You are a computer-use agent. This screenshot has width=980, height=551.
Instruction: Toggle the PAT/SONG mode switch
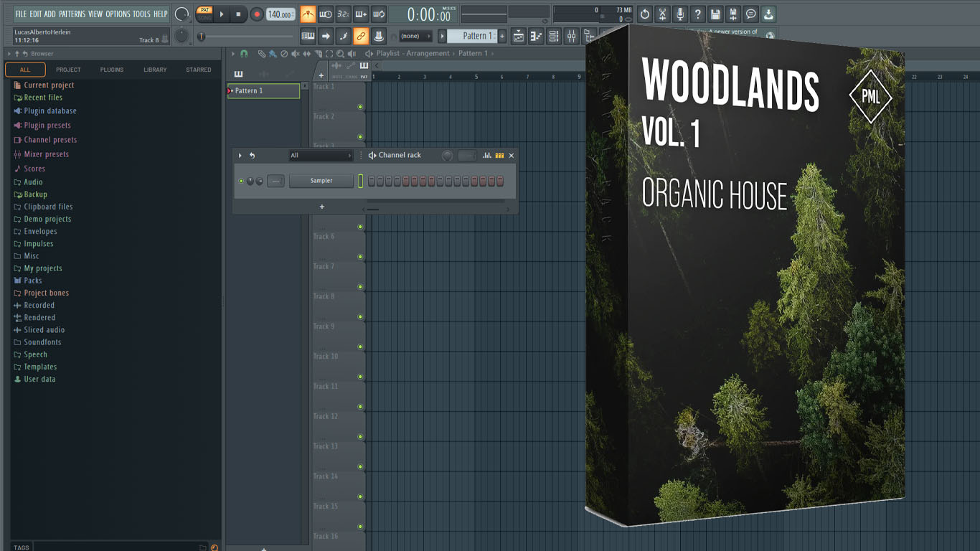(x=204, y=14)
